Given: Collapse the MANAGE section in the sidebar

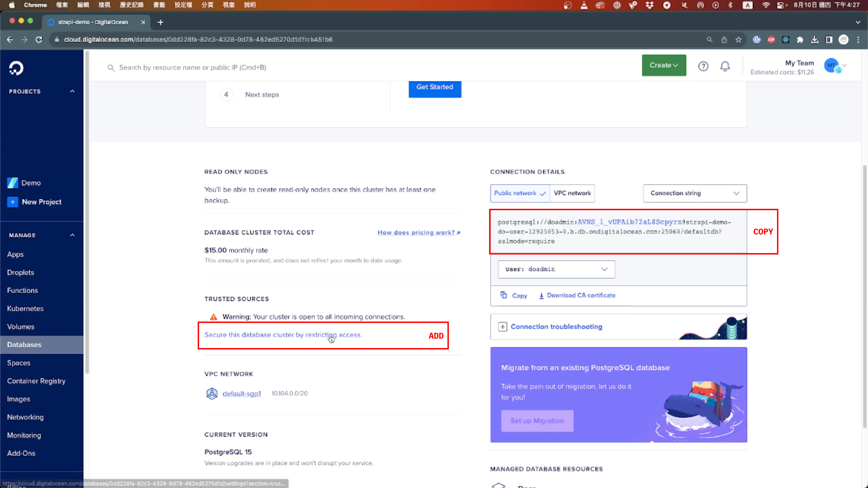Looking at the screenshot, I should click(72, 235).
